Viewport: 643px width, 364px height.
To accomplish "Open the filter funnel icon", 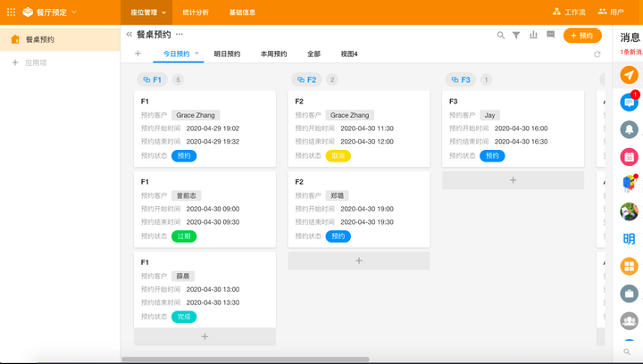I will (516, 35).
